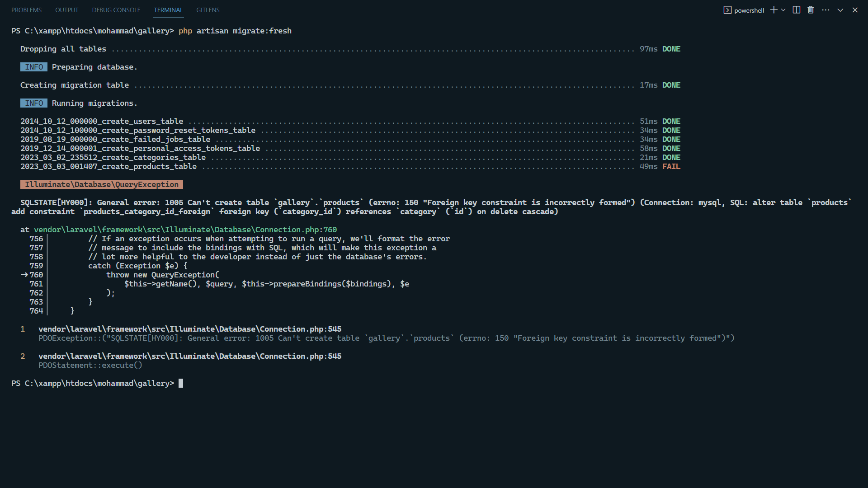Switch to the PROBLEMS tab

pos(26,10)
